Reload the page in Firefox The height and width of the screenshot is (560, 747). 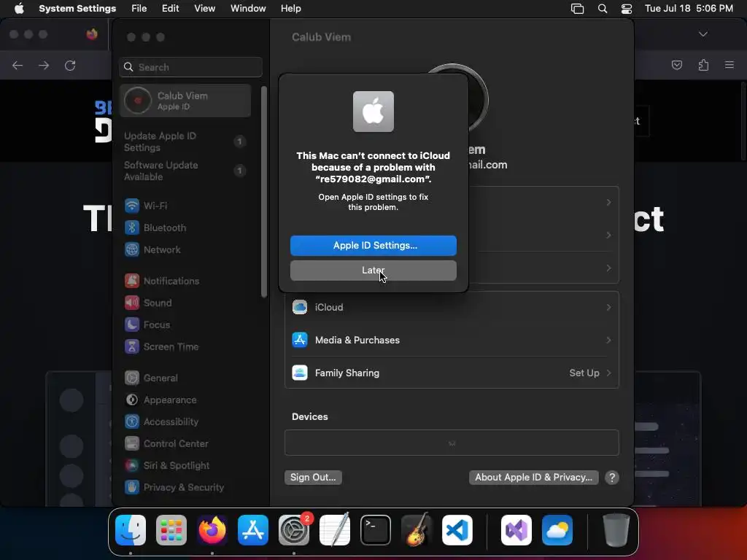(70, 65)
